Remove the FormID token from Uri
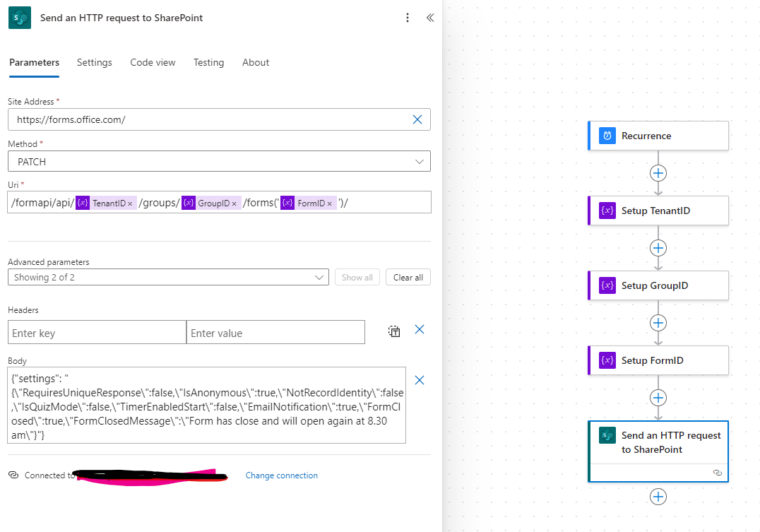760x532 pixels. pyautogui.click(x=330, y=203)
